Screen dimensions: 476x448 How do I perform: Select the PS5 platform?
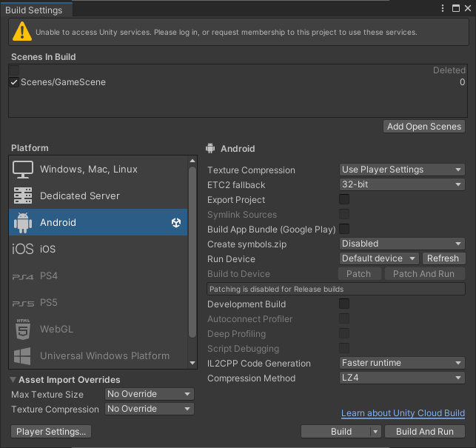pos(98,303)
